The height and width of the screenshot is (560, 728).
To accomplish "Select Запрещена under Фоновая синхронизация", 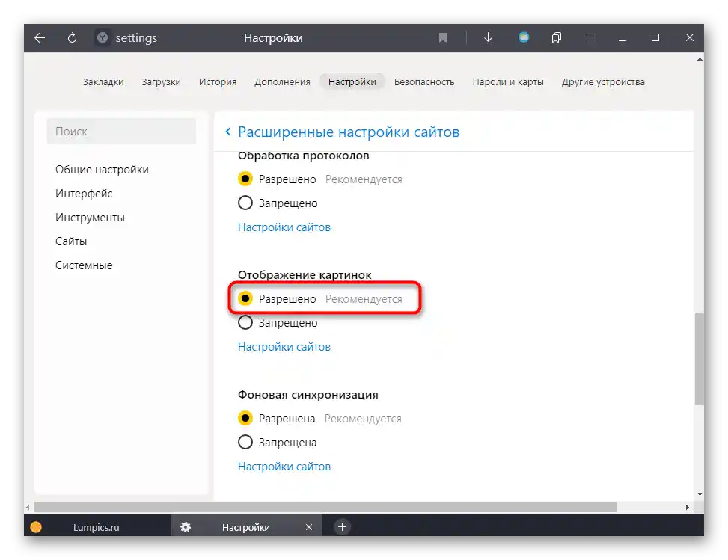I will pos(245,442).
